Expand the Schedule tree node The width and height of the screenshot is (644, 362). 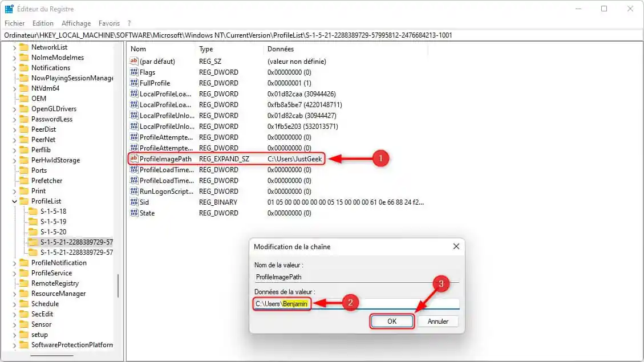click(x=14, y=304)
